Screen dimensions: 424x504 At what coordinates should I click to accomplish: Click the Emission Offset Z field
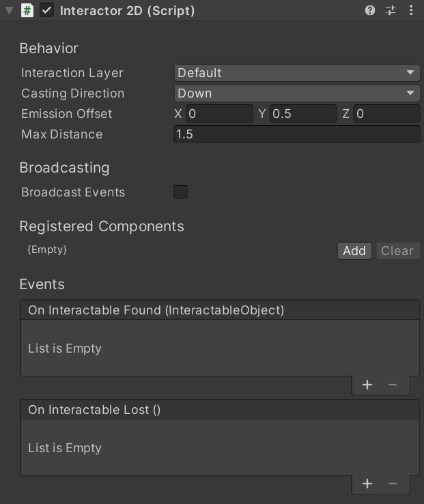tap(386, 114)
